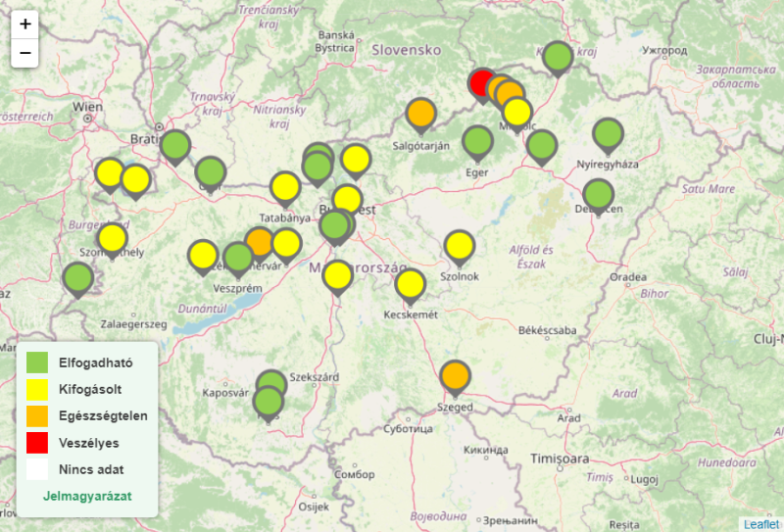The image size is (784, 532).
Task: Click the Timișoara city label
Action: tap(560, 459)
